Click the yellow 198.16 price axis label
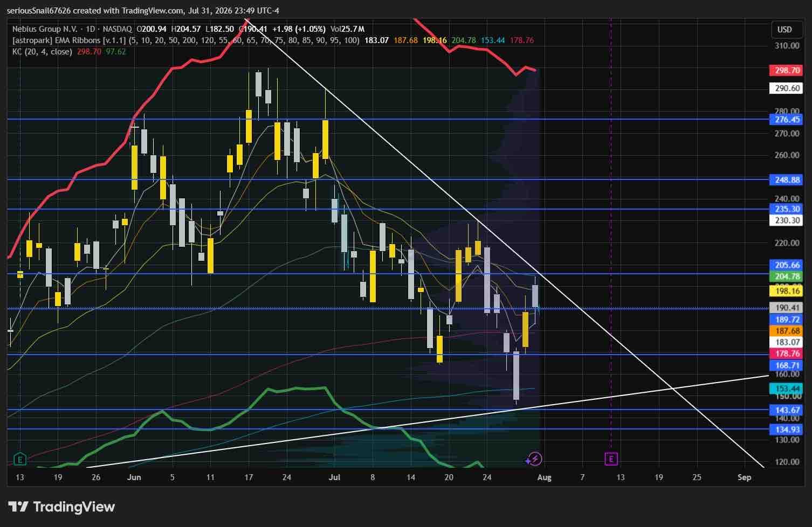The height and width of the screenshot is (527, 812). click(787, 291)
